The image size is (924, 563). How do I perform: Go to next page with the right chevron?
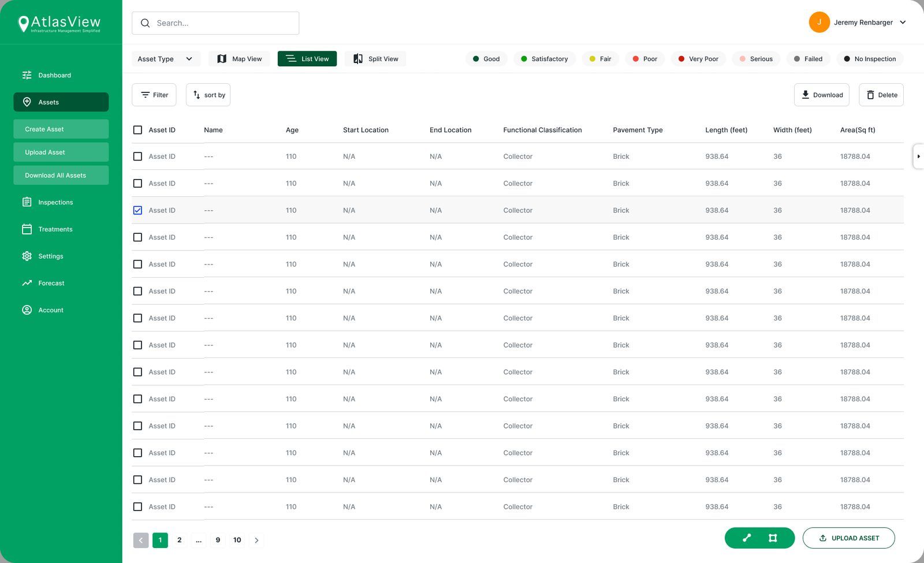(x=256, y=540)
